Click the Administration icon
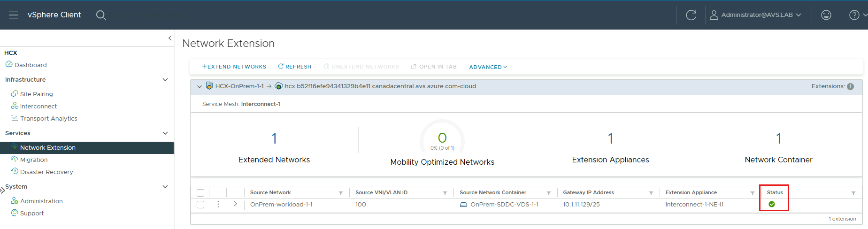 click(x=15, y=200)
